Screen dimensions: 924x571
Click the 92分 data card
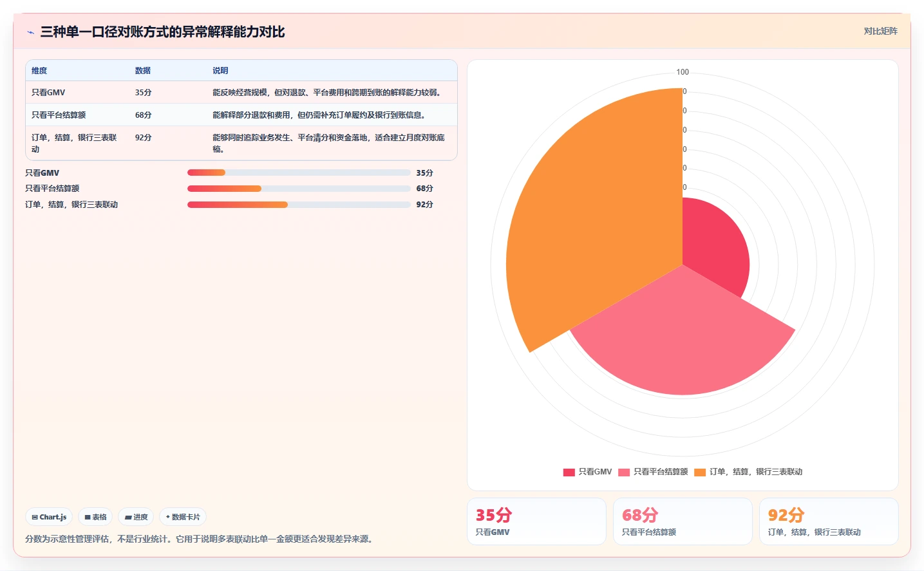(x=829, y=521)
